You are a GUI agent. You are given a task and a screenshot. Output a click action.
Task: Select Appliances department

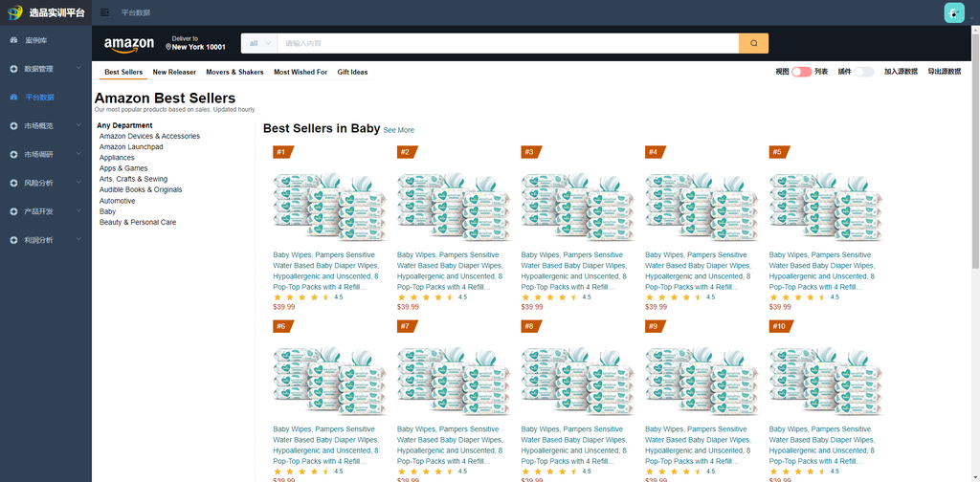coord(117,158)
